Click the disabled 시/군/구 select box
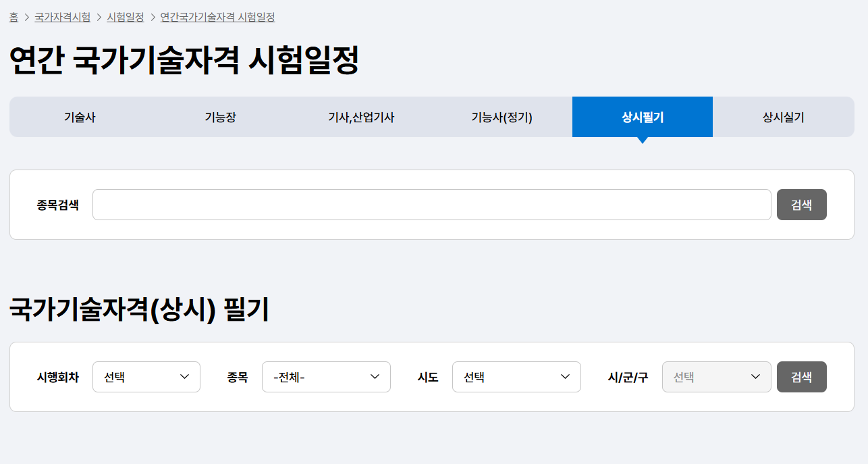The width and height of the screenshot is (868, 464). point(716,377)
